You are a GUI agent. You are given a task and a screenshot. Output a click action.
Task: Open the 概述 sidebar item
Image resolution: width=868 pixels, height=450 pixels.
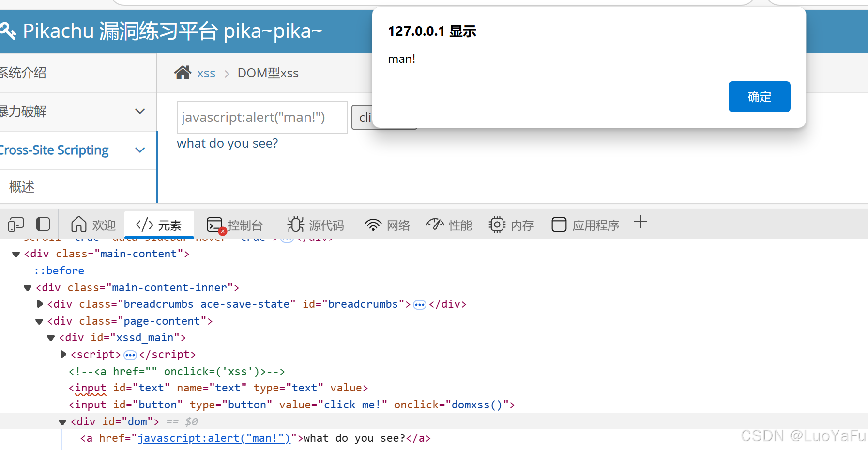point(22,187)
